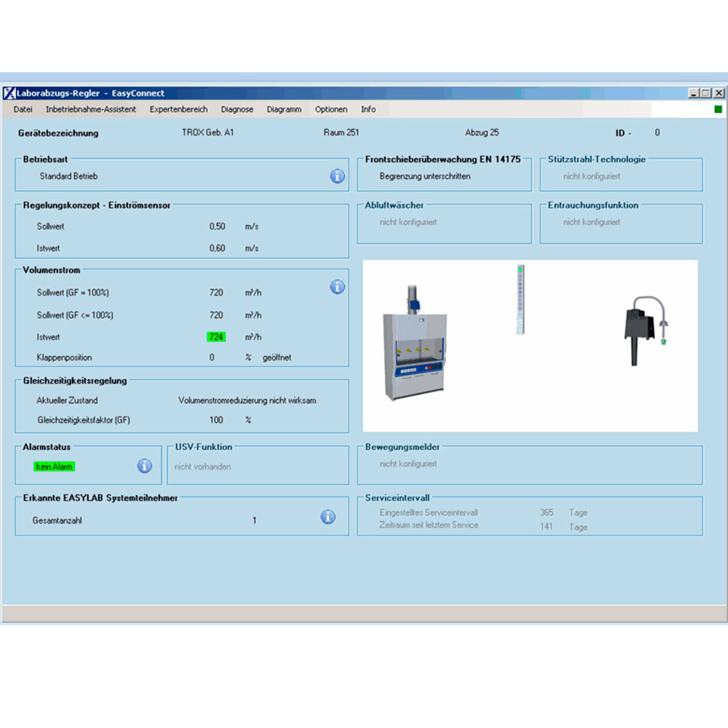Click the vertical control panel device image
Image resolution: width=728 pixels, height=728 pixels.
520,300
